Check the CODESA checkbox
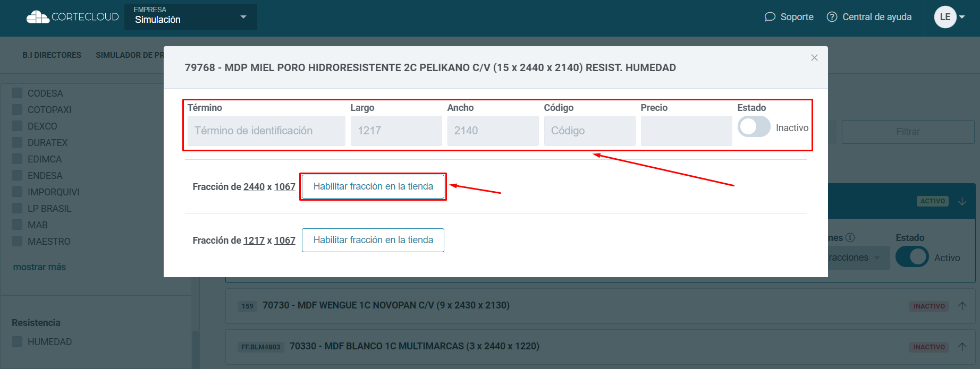Screen dimensions: 980x369 tap(17, 93)
